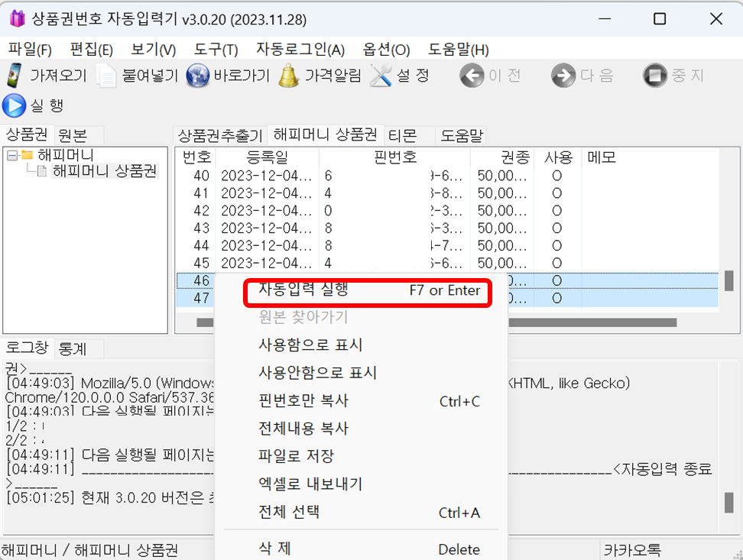Sort the list by the 번호 column header
This screenshot has height=560, width=743.
[196, 157]
